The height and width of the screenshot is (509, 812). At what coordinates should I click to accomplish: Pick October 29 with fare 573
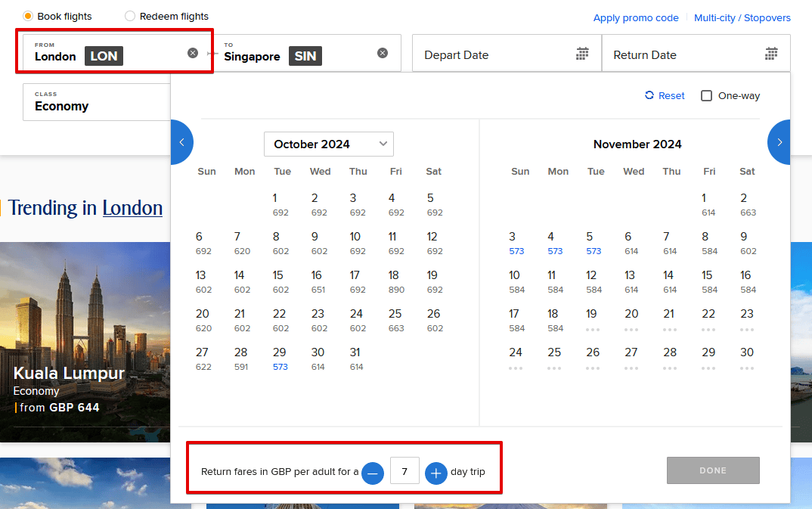pos(280,358)
